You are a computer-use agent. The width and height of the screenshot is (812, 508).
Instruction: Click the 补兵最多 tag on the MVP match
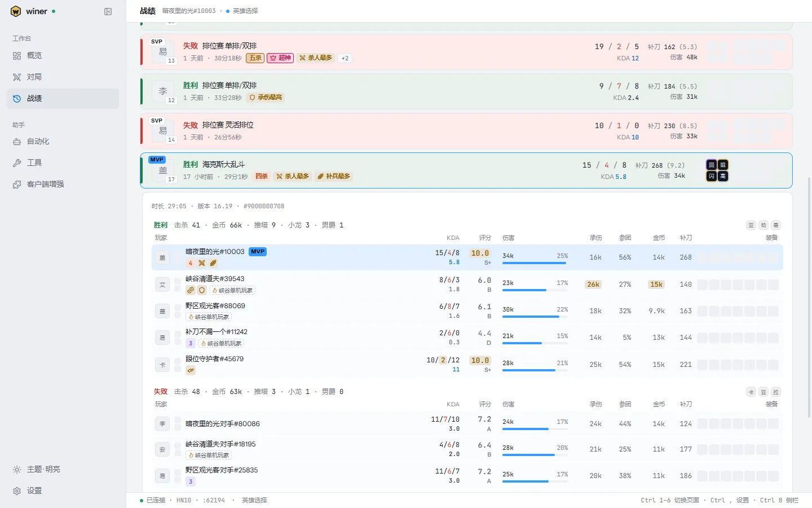pos(334,177)
